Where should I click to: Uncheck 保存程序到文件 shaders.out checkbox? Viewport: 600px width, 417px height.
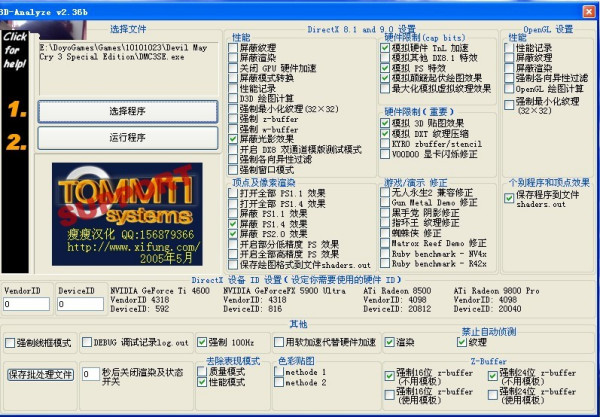pos(509,198)
